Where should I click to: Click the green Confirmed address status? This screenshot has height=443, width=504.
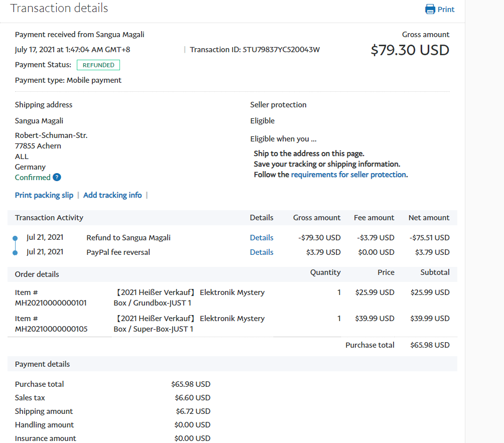tap(33, 178)
